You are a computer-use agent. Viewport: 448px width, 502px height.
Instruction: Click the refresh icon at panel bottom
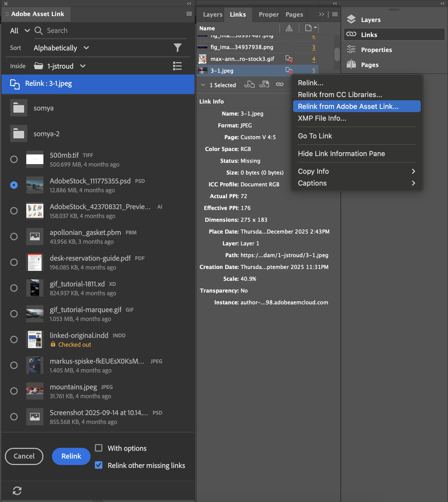[17, 491]
